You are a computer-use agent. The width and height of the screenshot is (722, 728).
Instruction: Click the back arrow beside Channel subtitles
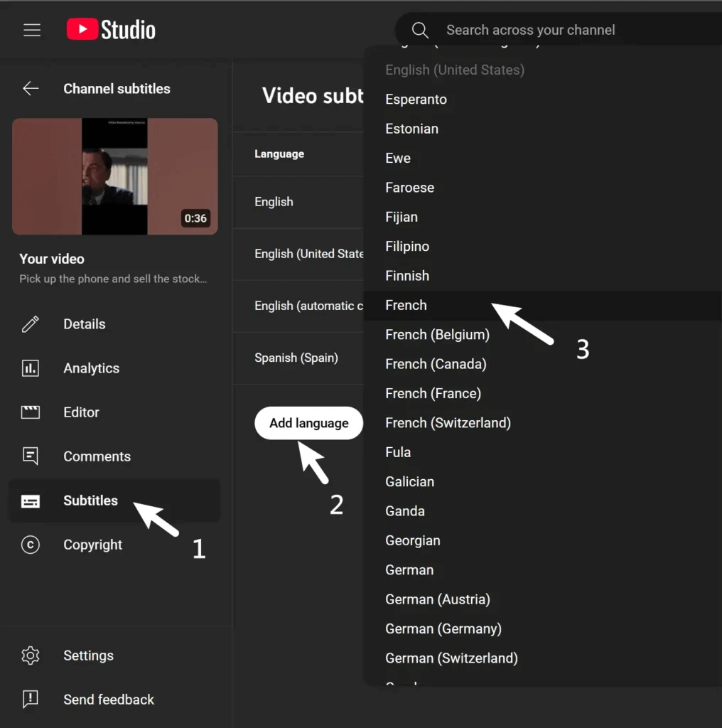tap(31, 89)
